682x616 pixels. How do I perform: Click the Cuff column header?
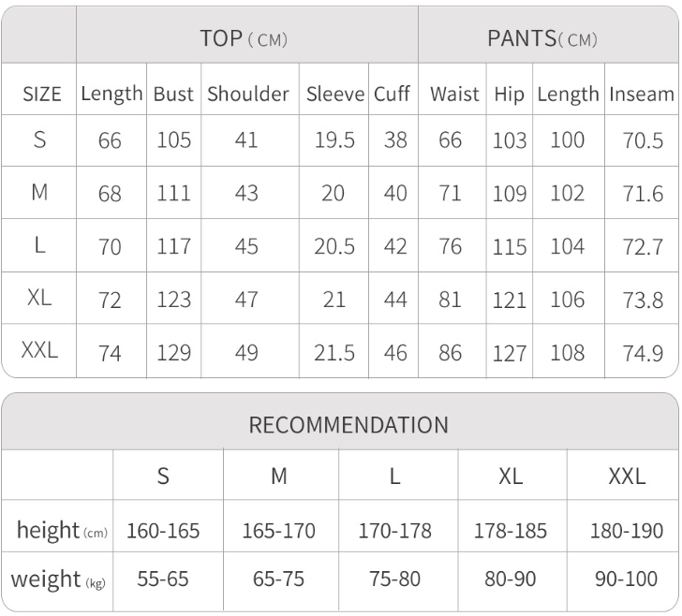[x=392, y=95]
